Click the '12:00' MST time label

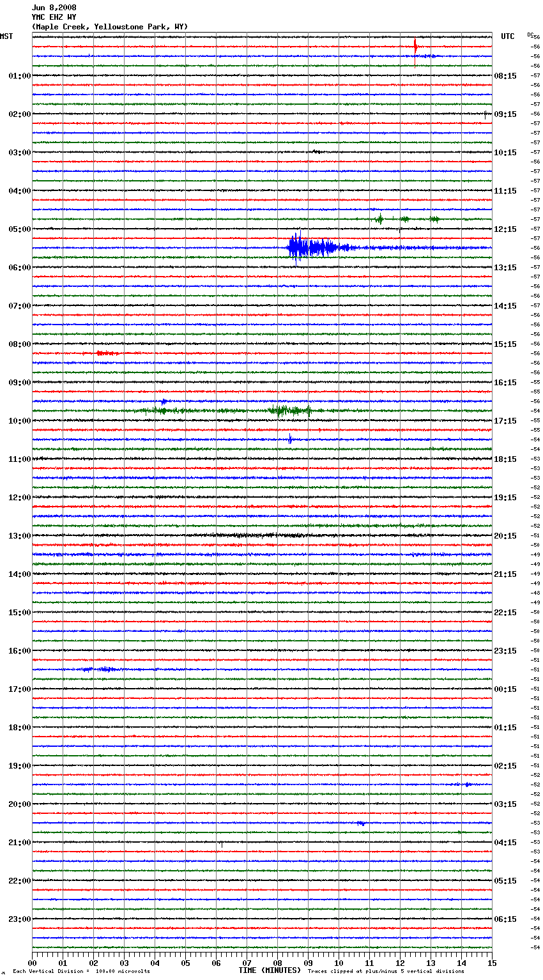coord(20,498)
